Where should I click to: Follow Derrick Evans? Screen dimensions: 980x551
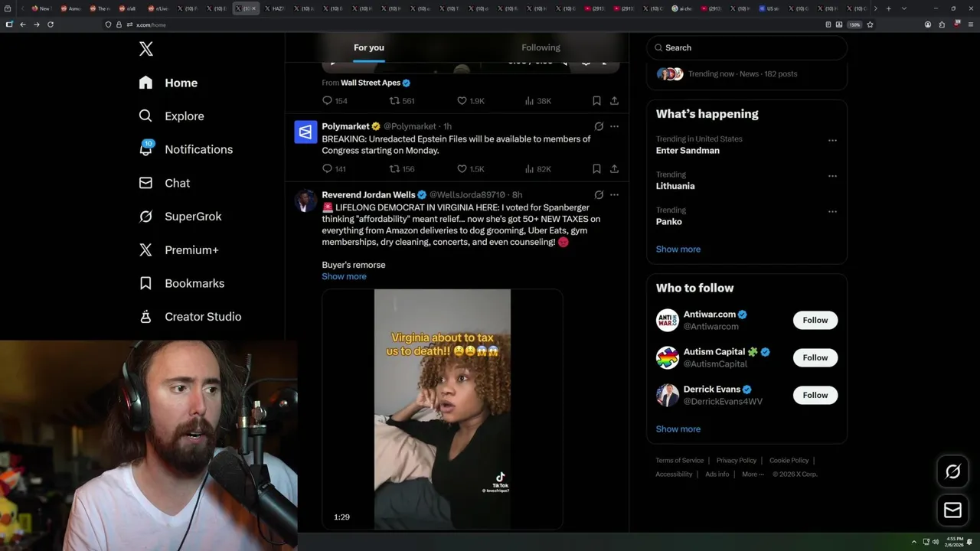tap(815, 395)
